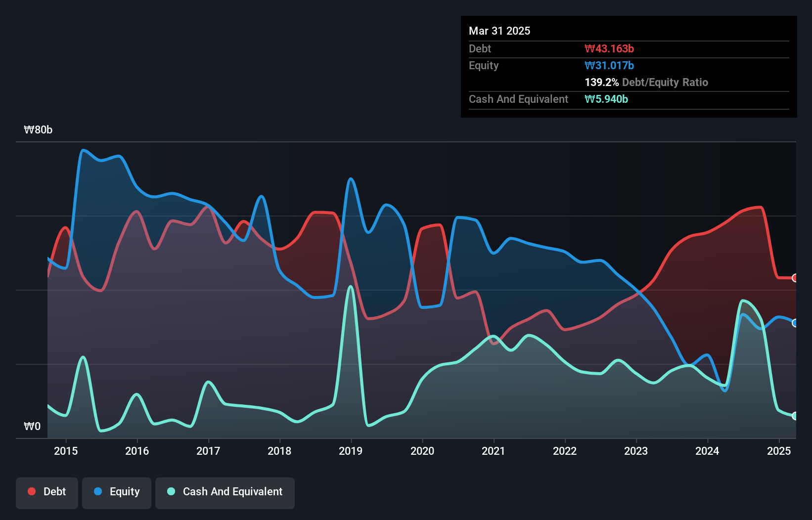
Task: Click the ₩43.163b debt value
Action: (x=609, y=48)
